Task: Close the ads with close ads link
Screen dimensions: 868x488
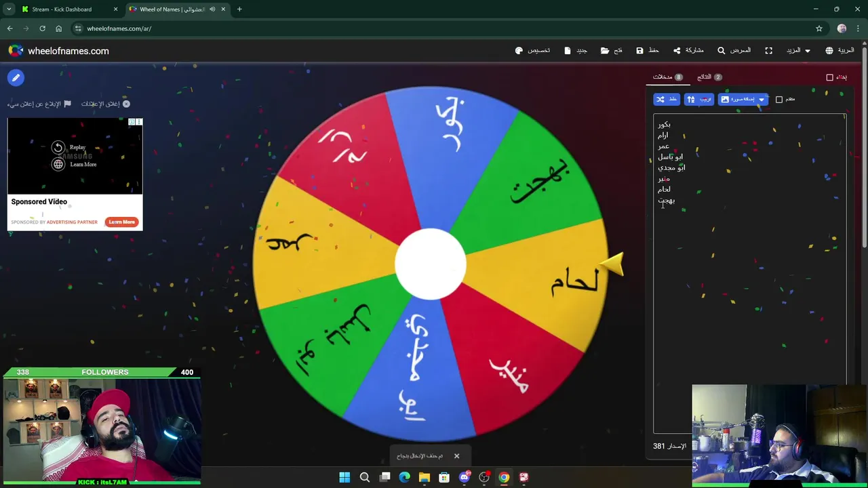Action: click(105, 104)
